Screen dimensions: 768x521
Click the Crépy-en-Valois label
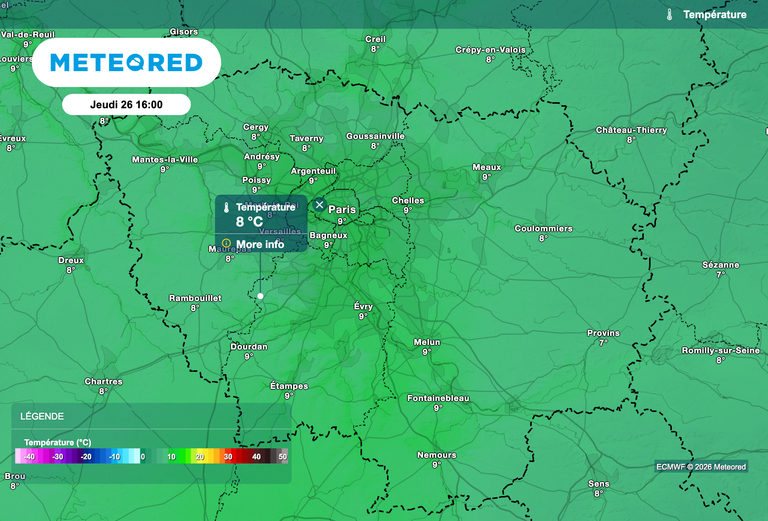(x=490, y=49)
